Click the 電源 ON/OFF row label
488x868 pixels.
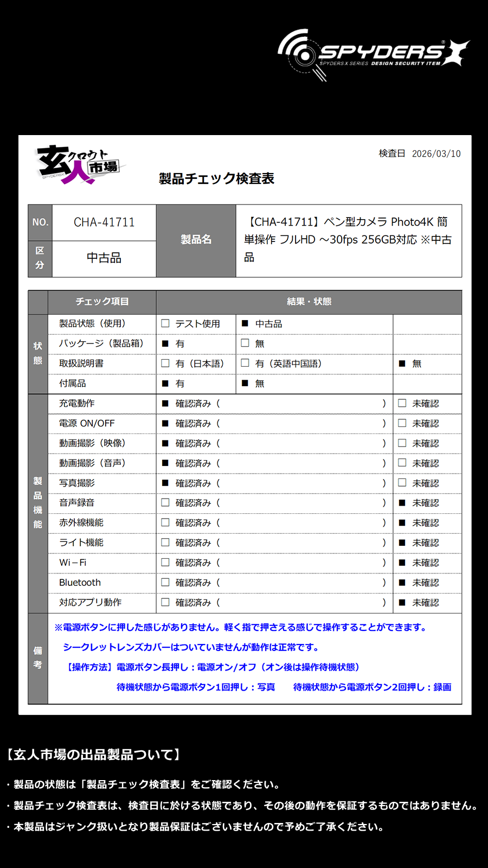(x=87, y=423)
